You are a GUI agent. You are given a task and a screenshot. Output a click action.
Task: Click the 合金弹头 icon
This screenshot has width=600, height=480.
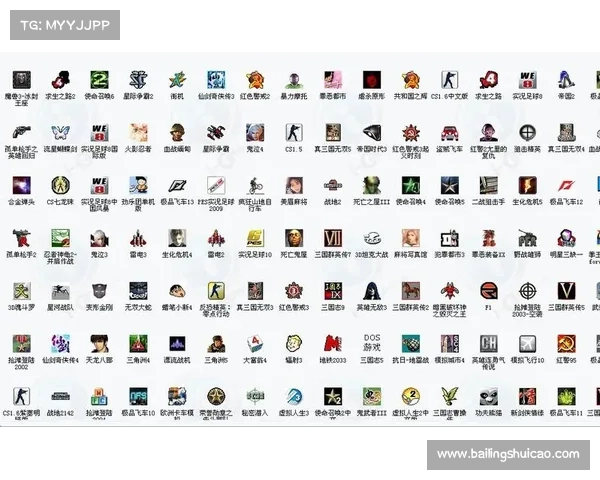pyautogui.click(x=22, y=185)
